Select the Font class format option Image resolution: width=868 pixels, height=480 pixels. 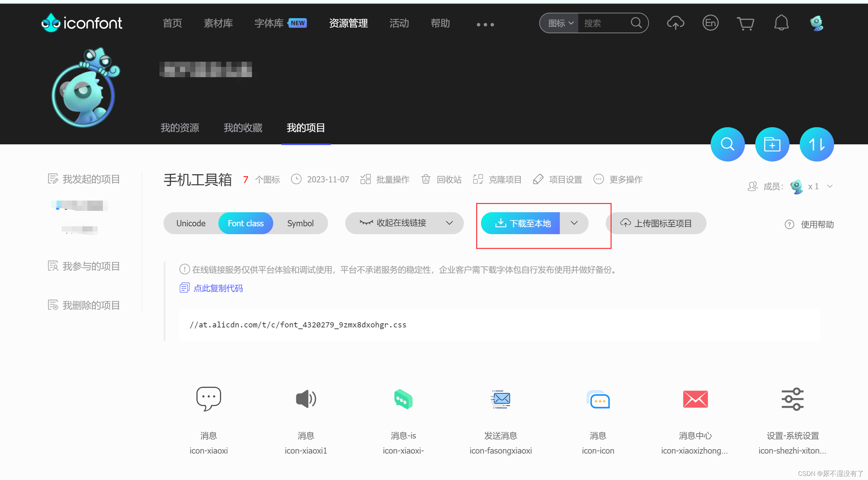pos(245,223)
